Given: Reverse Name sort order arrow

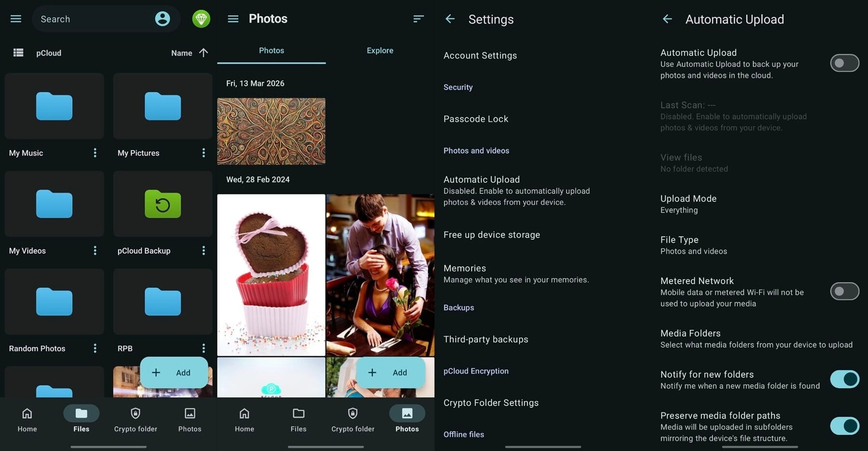Looking at the screenshot, I should click(x=203, y=53).
